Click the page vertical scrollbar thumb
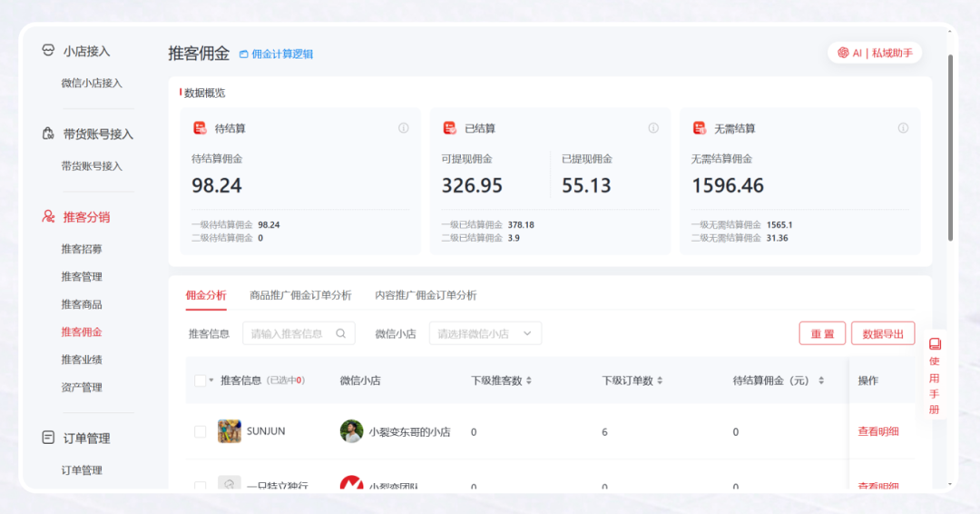Image resolution: width=980 pixels, height=514 pixels. pos(951,148)
